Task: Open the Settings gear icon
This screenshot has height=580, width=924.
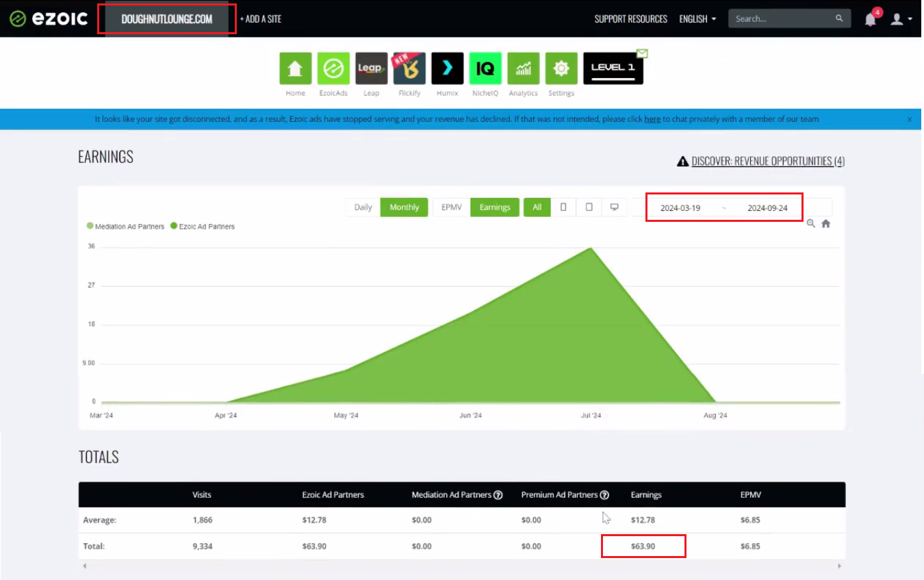Action: 561,68
